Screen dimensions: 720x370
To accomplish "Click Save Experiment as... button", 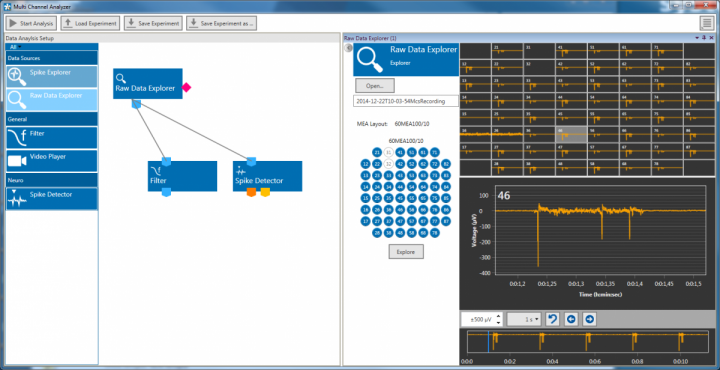I will point(221,23).
